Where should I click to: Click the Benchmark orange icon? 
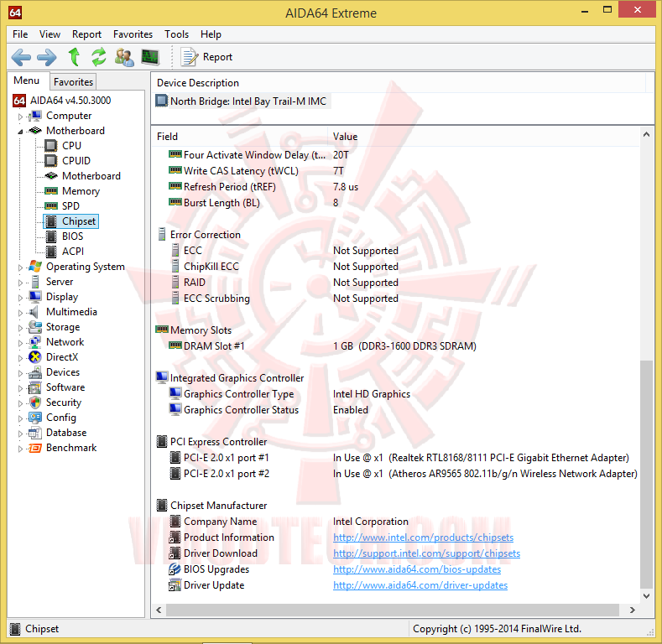click(35, 448)
